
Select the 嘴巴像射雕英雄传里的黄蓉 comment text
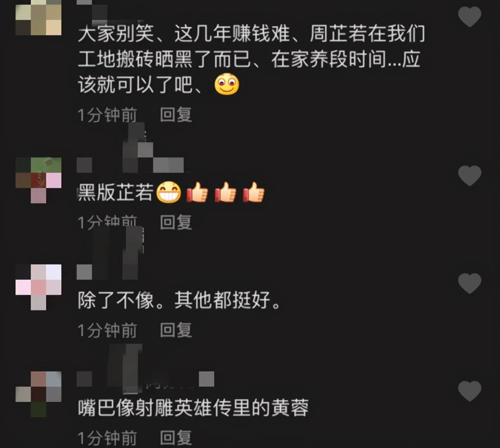click(x=193, y=408)
